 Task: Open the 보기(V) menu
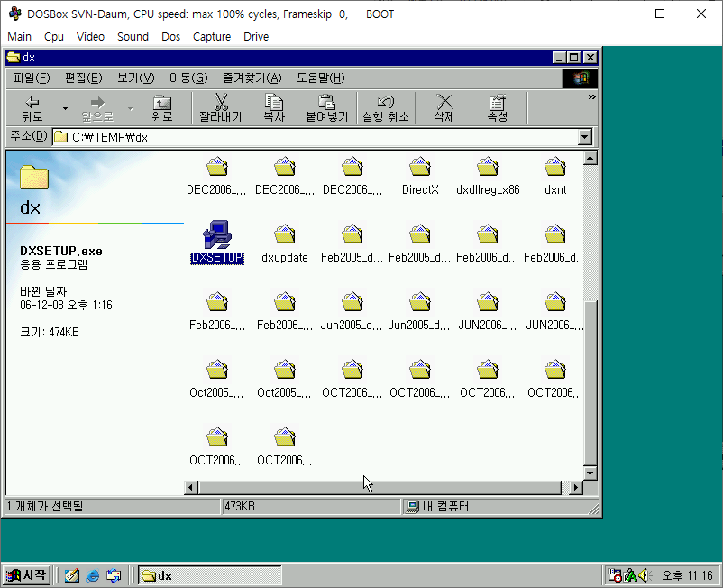135,78
